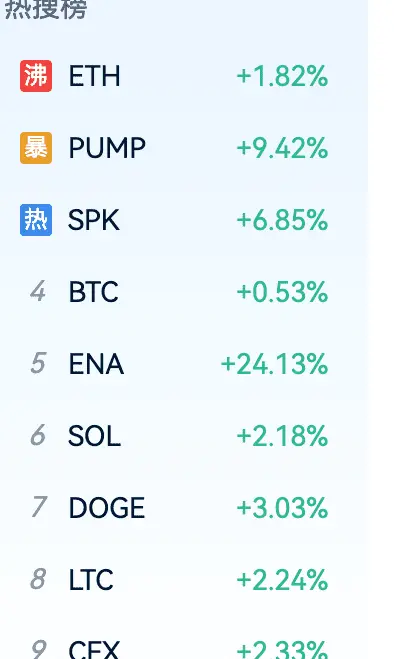Screen dimensions: 394x659
Task: Select the LTC token name
Action: point(91,580)
